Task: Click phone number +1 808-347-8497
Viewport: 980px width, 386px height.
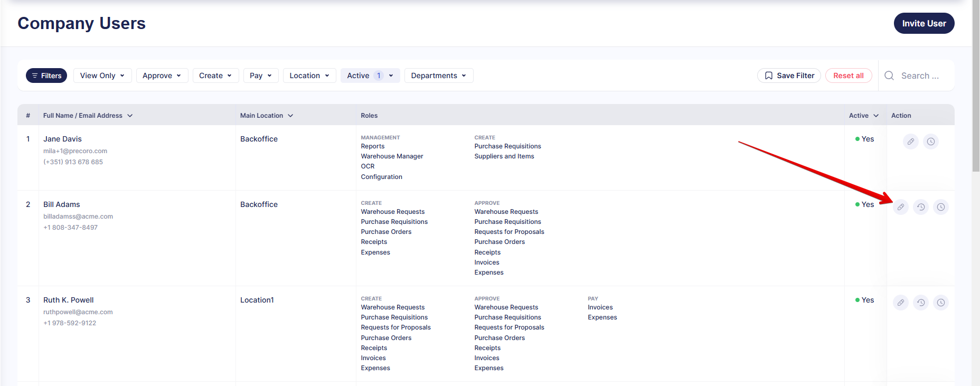Action: 70,228
